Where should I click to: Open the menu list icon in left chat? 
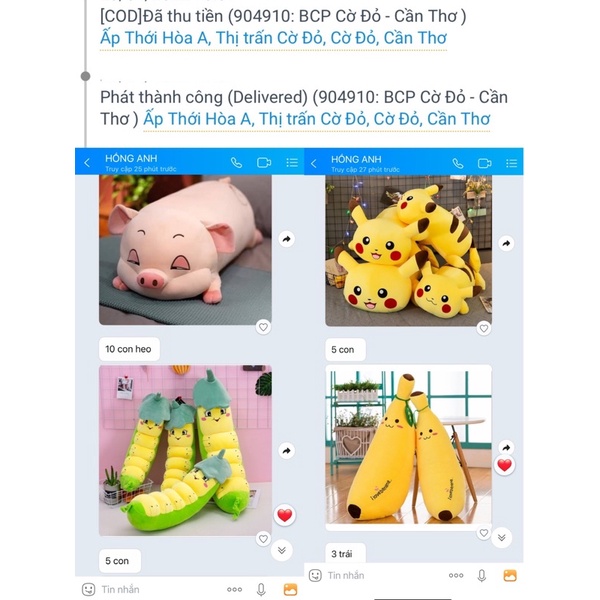click(x=292, y=163)
